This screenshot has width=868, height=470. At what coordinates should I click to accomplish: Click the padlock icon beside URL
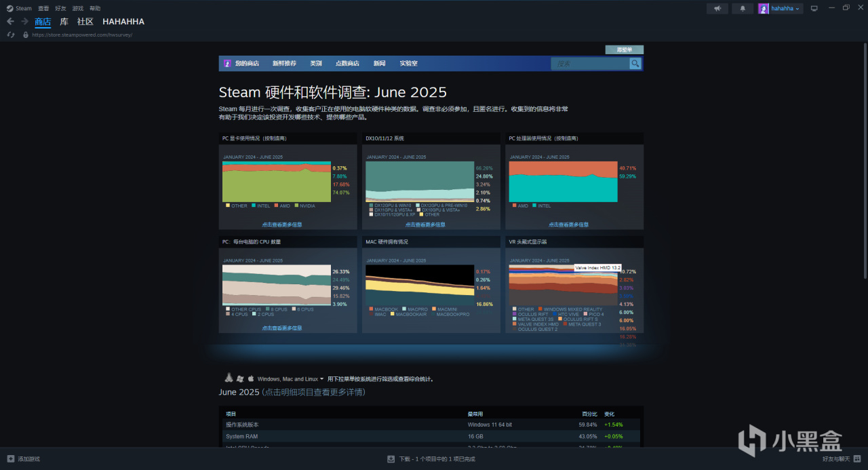[26, 35]
